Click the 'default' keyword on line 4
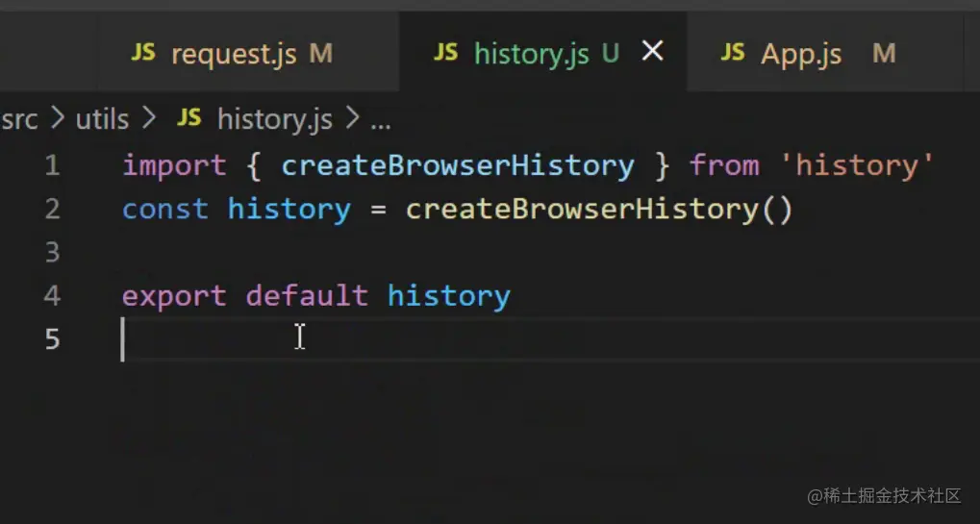The height and width of the screenshot is (524, 980). pyautogui.click(x=307, y=295)
